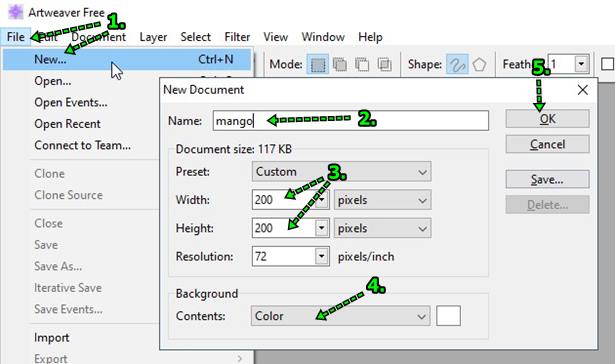Toggle the checkbox beside the Feather field

tap(608, 64)
